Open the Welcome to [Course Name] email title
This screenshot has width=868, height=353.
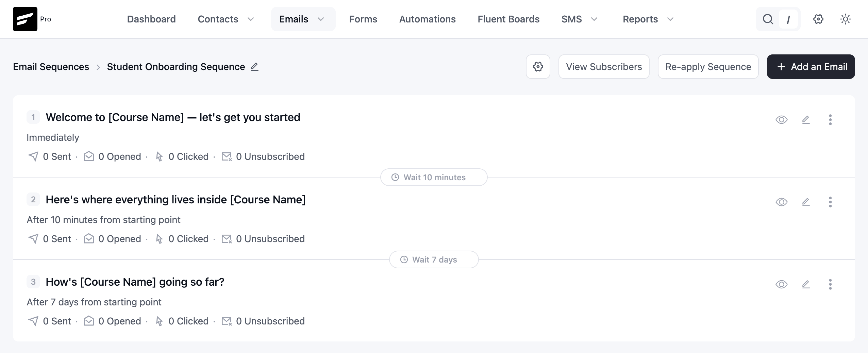pos(173,117)
